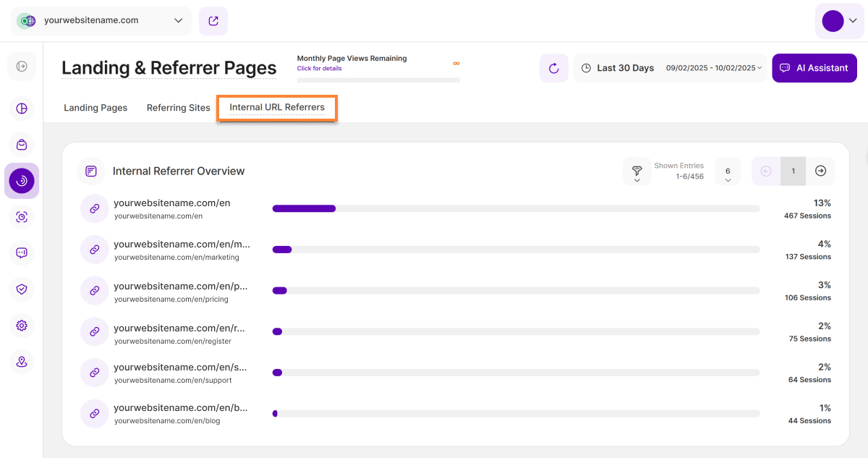This screenshot has width=868, height=458.
Task: Click the progress bar for yourwebsitename.com/en
Action: point(516,208)
